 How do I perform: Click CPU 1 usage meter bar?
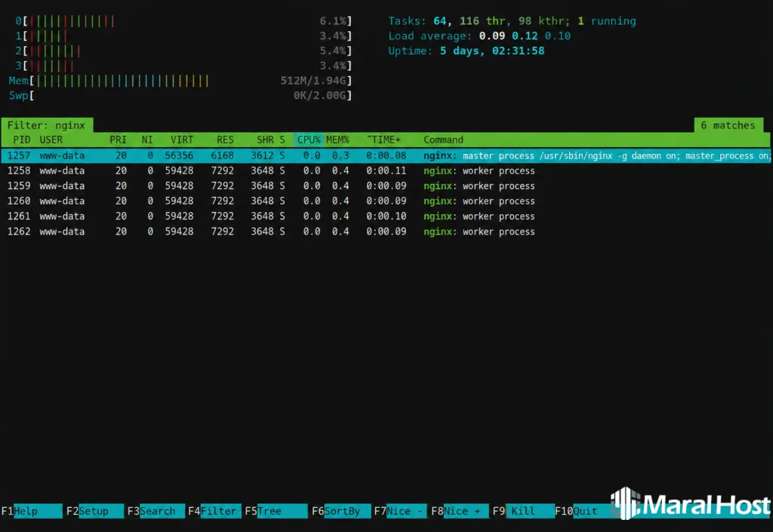183,36
